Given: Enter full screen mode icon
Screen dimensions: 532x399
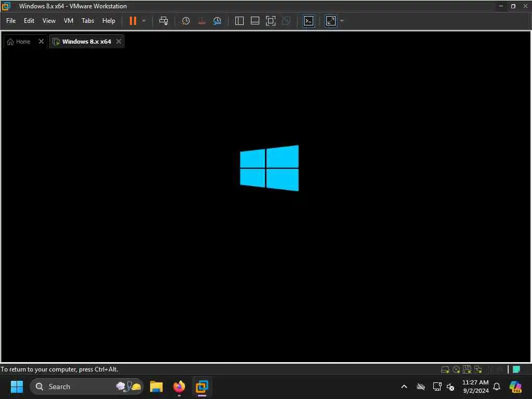Looking at the screenshot, I should (270, 21).
